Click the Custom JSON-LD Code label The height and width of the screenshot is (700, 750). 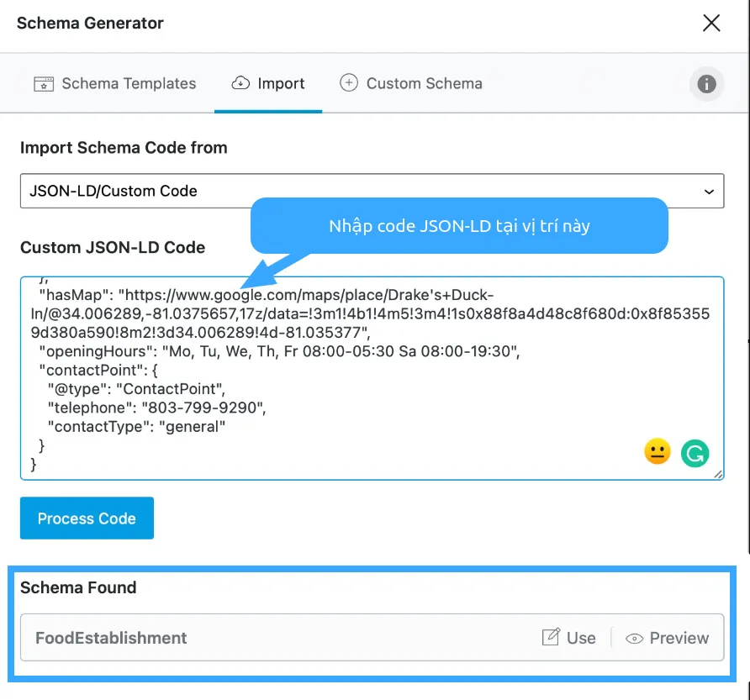tap(113, 248)
